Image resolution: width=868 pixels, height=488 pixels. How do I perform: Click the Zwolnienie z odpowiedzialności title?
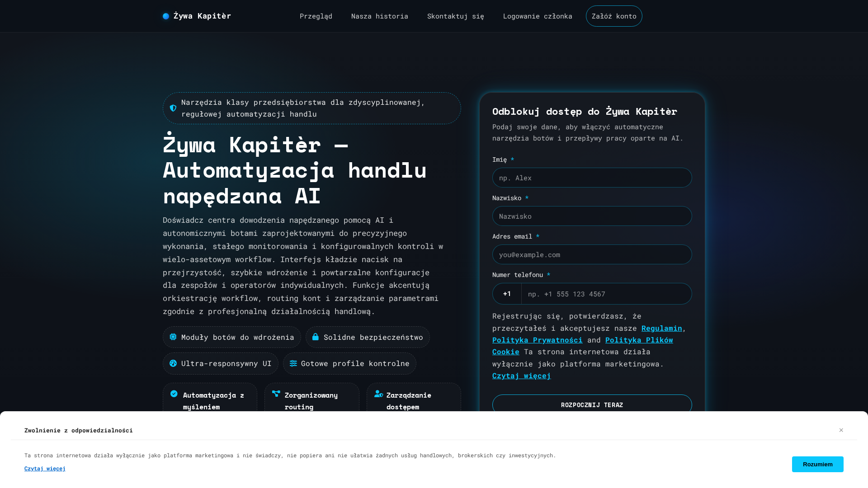click(x=79, y=430)
